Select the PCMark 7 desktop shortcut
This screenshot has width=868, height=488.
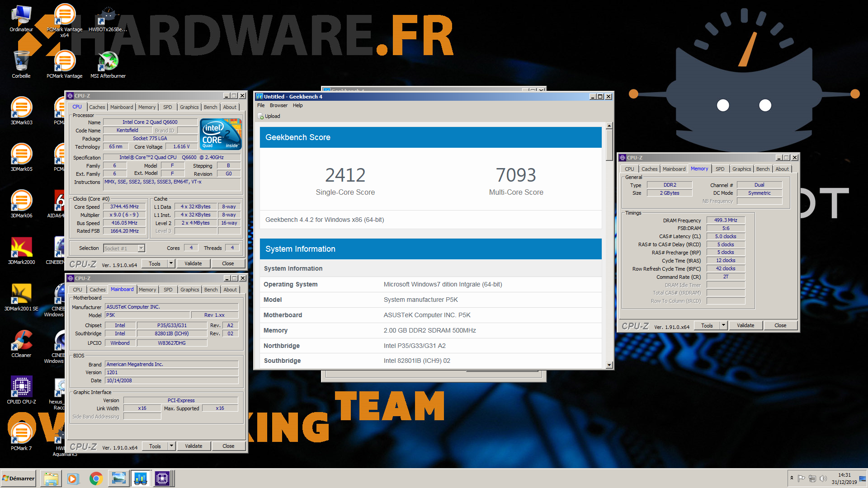(21, 436)
